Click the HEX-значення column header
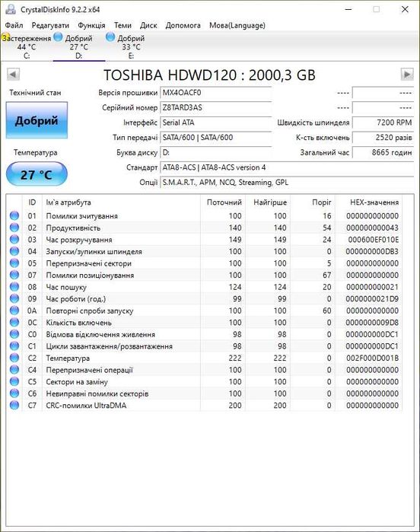This screenshot has height=532, width=420. pyautogui.click(x=369, y=202)
